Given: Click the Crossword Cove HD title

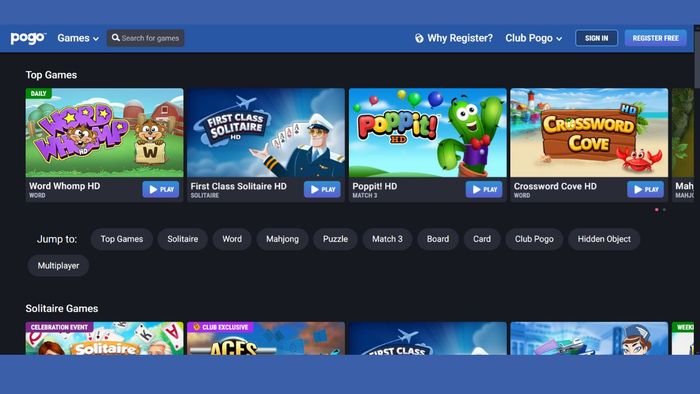Looking at the screenshot, I should coord(555,186).
